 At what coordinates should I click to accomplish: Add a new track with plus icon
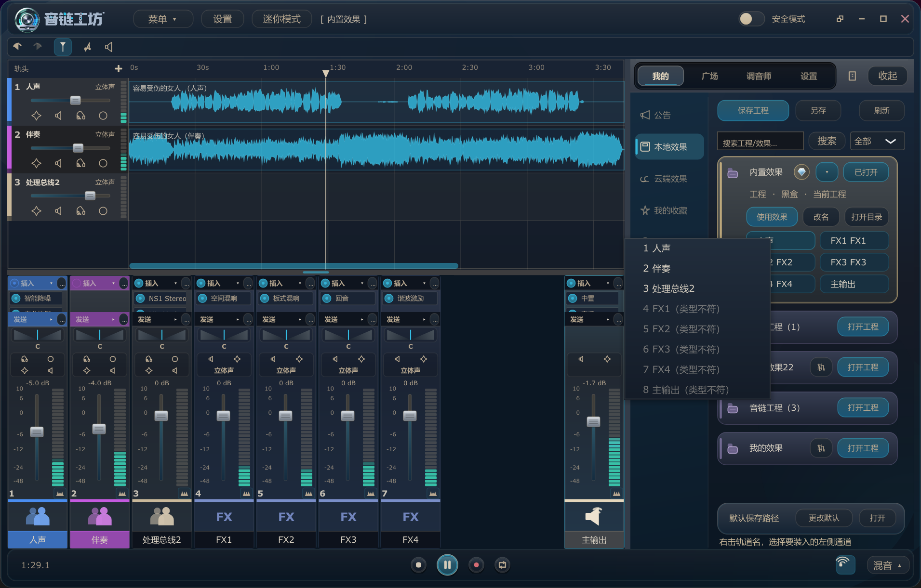[119, 69]
